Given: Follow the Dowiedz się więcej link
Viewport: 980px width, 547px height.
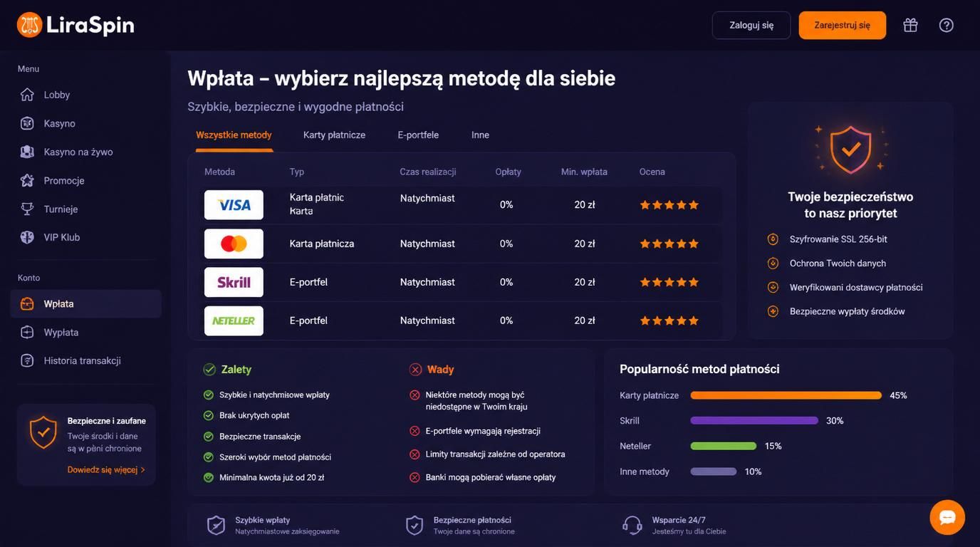Looking at the screenshot, I should (x=106, y=470).
